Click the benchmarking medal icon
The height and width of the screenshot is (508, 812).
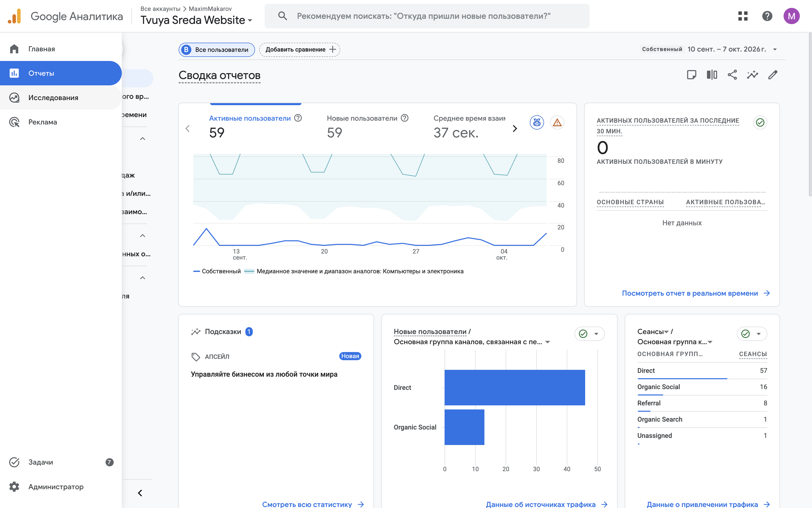coord(536,122)
